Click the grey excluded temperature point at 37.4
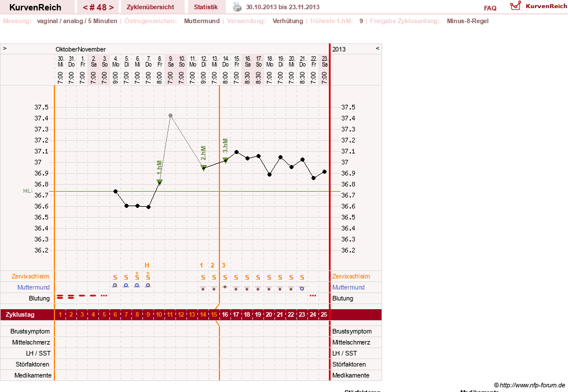Image resolution: width=568 pixels, height=392 pixels. click(x=170, y=116)
